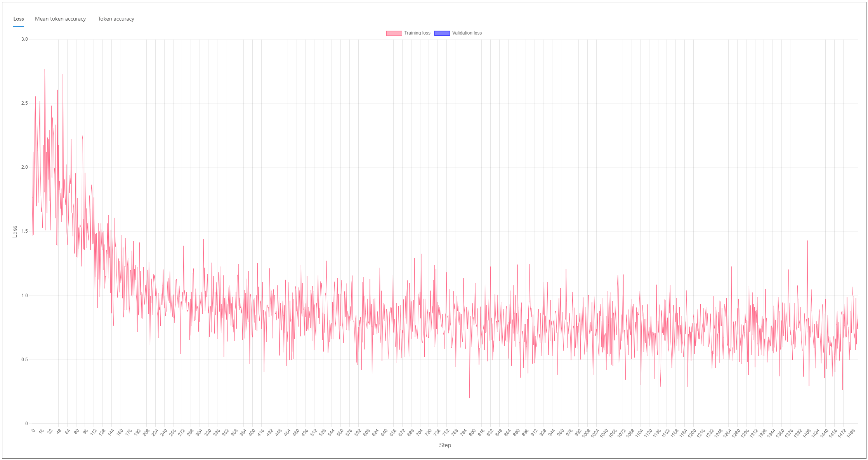The width and height of the screenshot is (868, 460).
Task: Click the lowest loss dip near step 800
Action: pos(469,398)
